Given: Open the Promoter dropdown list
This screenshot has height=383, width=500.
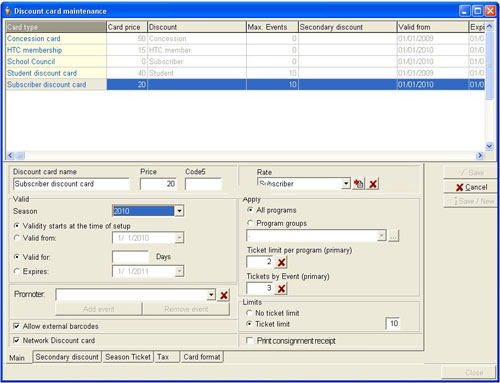Looking at the screenshot, I should [x=211, y=295].
